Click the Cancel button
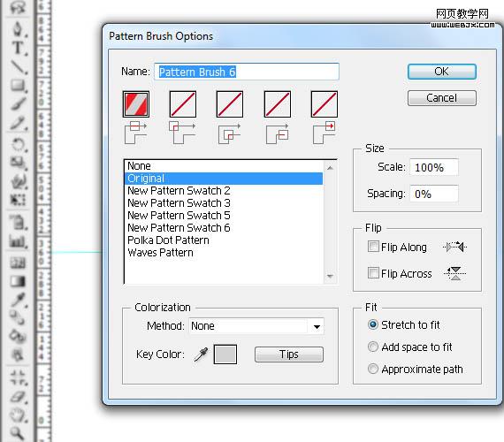Viewport: 504px width, 442px height. pos(442,98)
